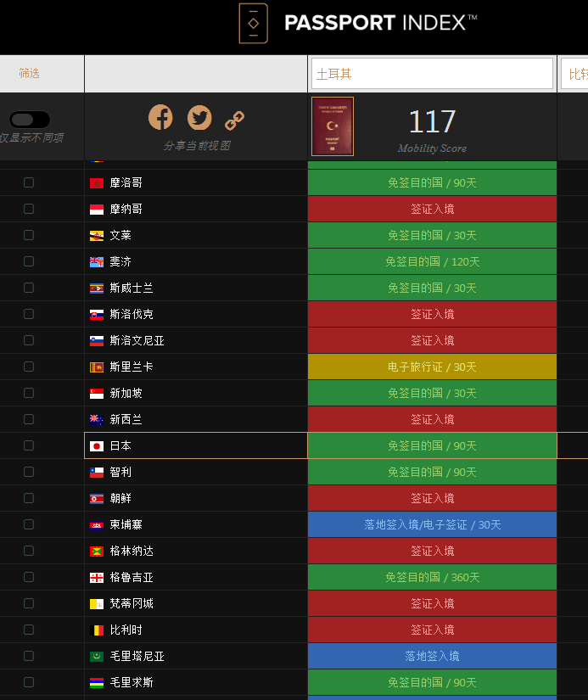
Task: Open Passport Index logo home
Action: pos(358,23)
